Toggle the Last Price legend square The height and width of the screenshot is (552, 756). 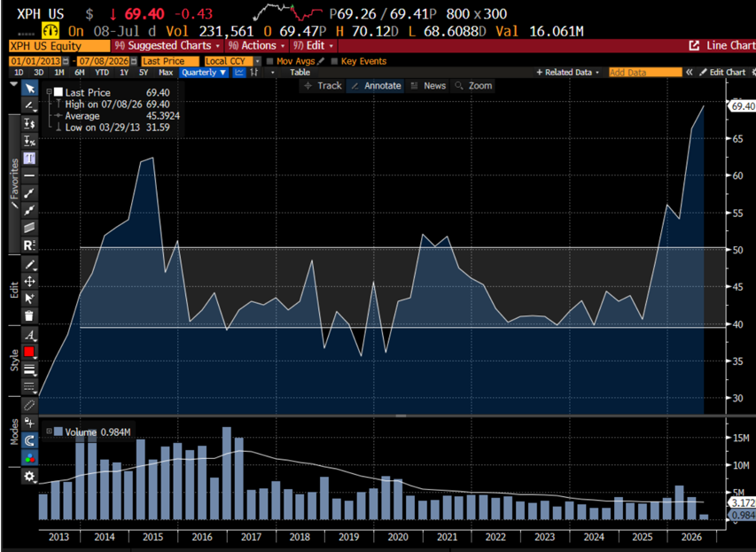[58, 92]
